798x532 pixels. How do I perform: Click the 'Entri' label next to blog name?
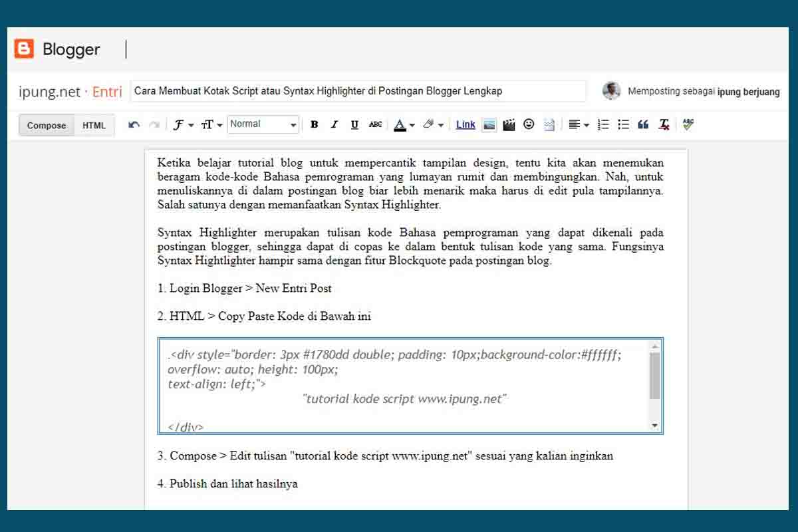point(107,92)
